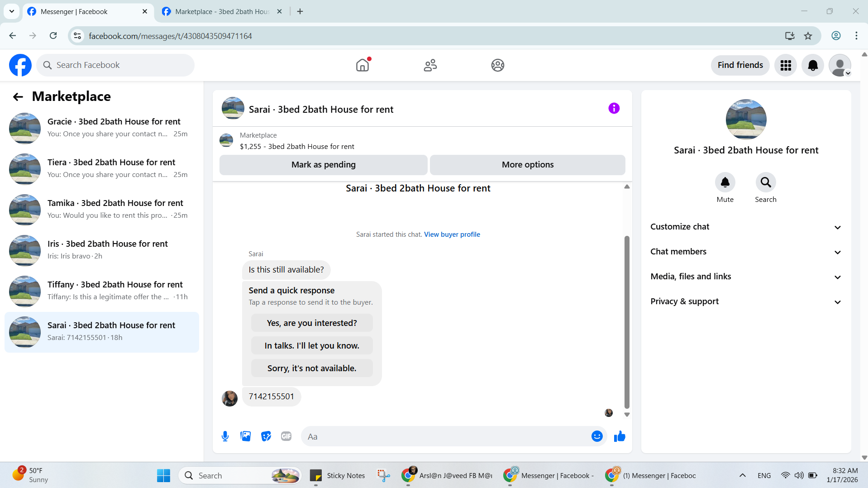The height and width of the screenshot is (488, 868).
Task: Expand the Privacy & support section
Action: pyautogui.click(x=746, y=301)
